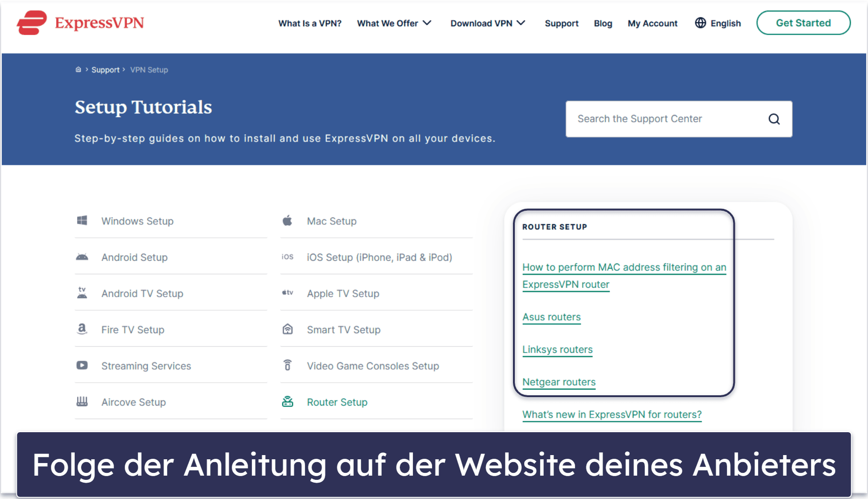Open Fire TV Setup tutorial
The height and width of the screenshot is (499, 868).
coord(133,330)
